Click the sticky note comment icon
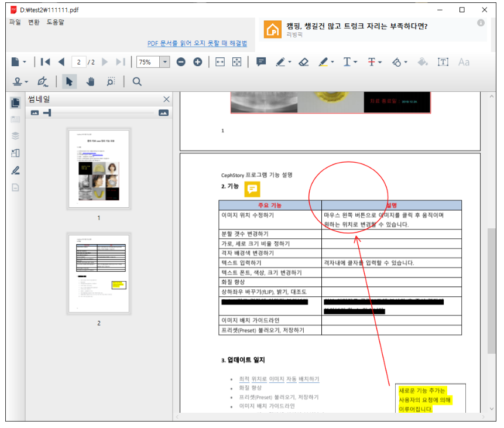The width and height of the screenshot is (504, 428). (x=261, y=62)
